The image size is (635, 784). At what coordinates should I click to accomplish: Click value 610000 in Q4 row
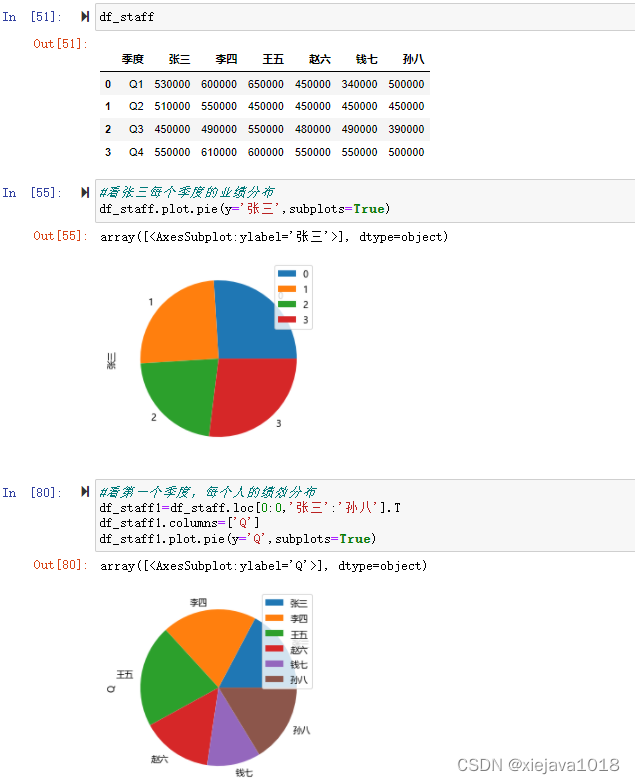click(x=219, y=152)
